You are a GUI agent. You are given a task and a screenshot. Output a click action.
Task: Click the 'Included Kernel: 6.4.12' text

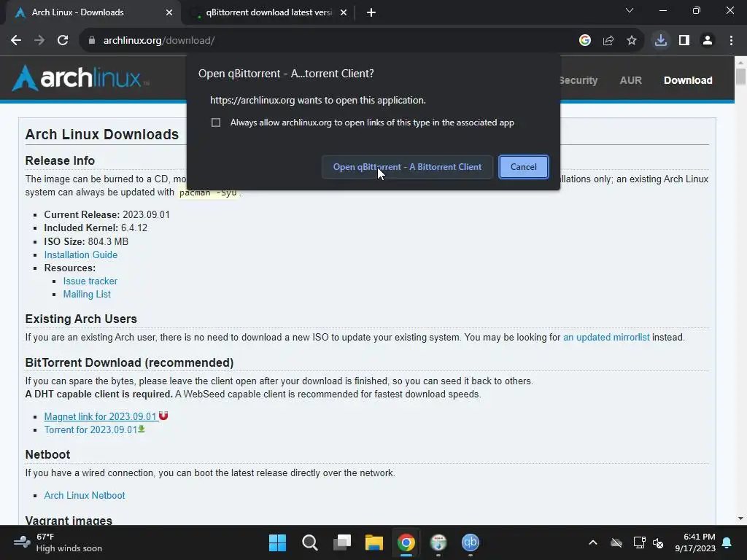[x=96, y=228]
